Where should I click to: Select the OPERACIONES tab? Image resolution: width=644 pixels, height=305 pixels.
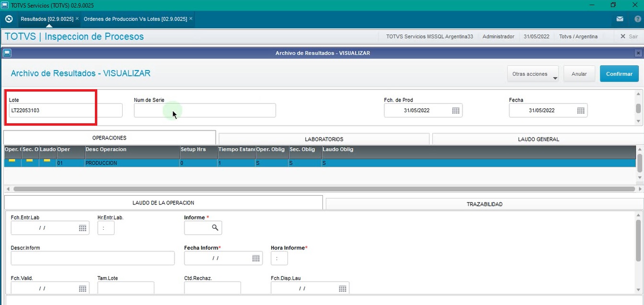coord(109,138)
